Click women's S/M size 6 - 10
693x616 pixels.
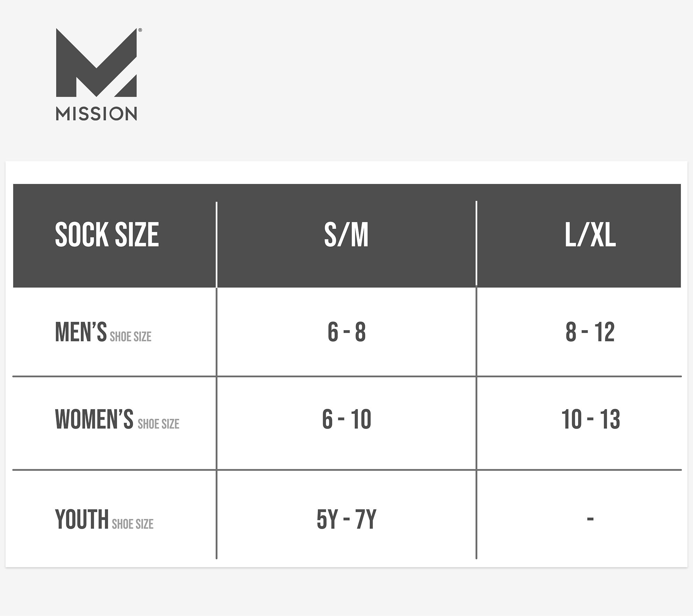point(346,419)
